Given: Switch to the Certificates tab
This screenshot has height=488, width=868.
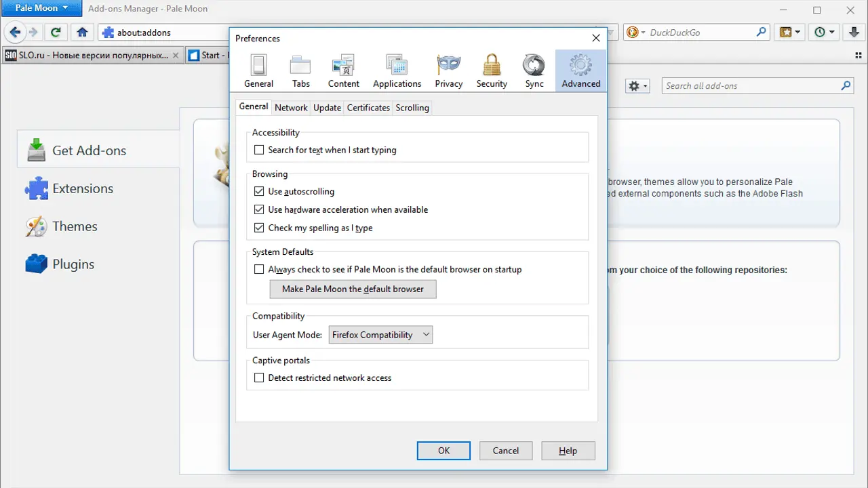Looking at the screenshot, I should point(368,108).
